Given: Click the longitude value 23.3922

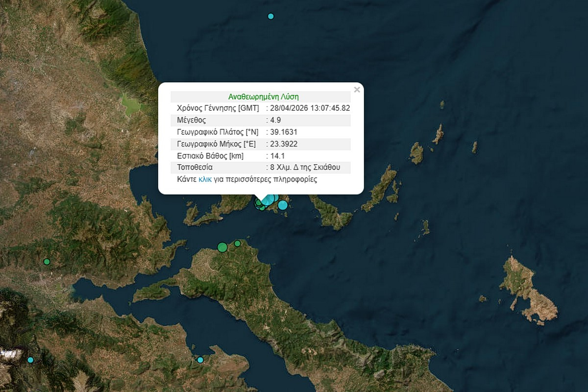Looking at the screenshot, I should point(283,144).
